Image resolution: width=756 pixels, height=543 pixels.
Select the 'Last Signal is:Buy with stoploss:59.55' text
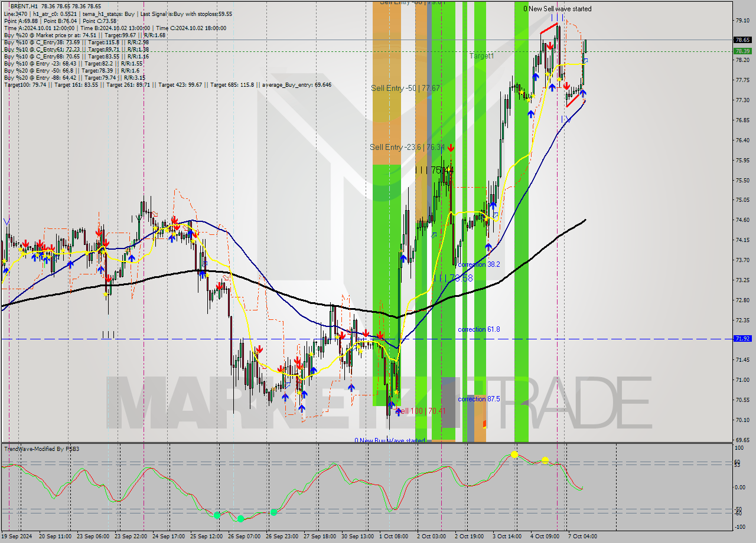[x=187, y=14]
